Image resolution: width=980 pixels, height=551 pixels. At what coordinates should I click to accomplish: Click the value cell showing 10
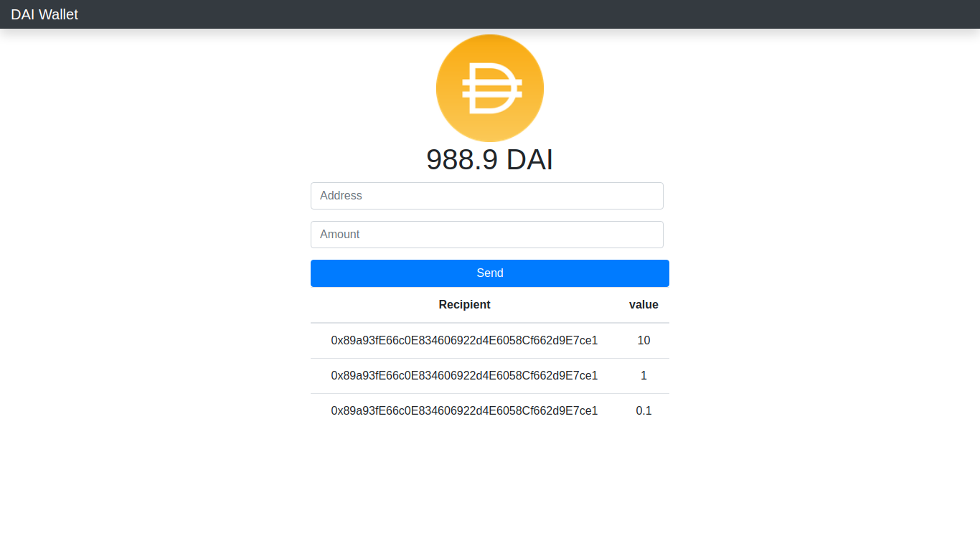(644, 341)
